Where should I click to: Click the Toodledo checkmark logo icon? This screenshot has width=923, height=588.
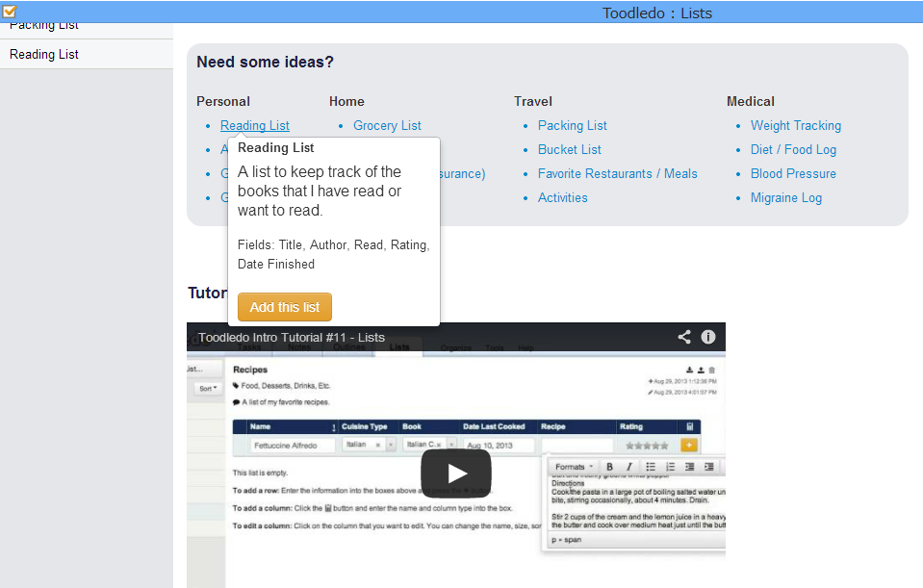(10, 11)
